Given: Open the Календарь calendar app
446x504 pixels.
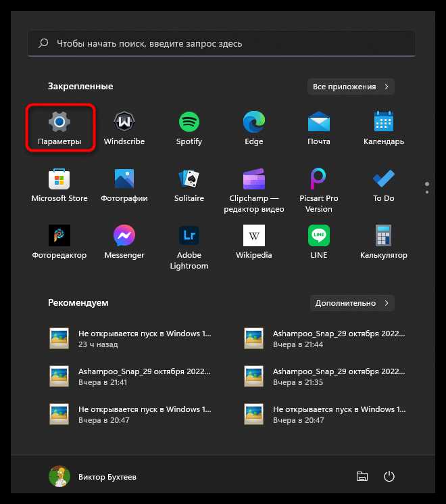Looking at the screenshot, I should click(x=384, y=128).
